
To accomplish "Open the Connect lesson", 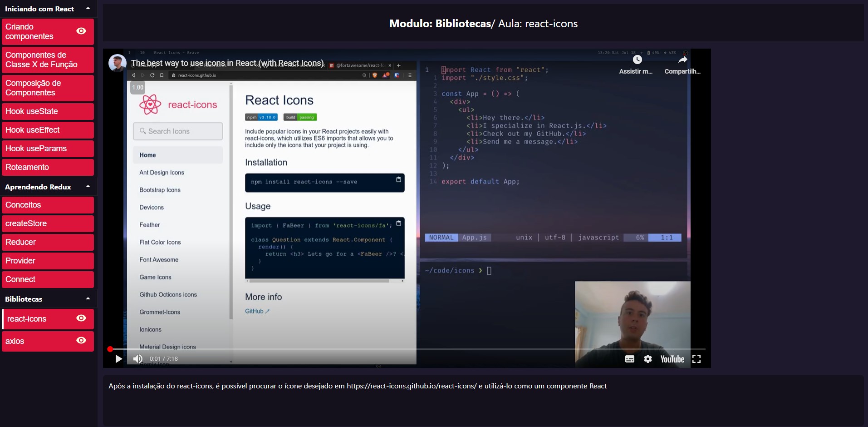I will coord(48,279).
